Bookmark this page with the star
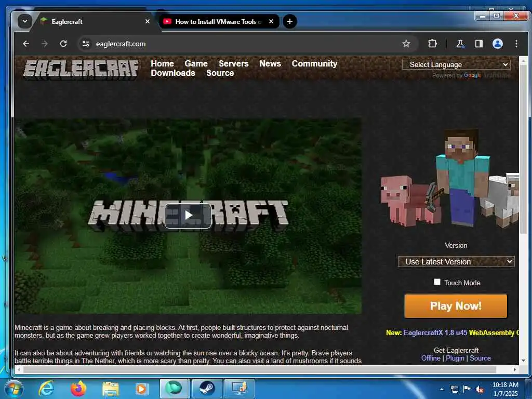Viewport: 532px width, 399px height. click(406, 44)
